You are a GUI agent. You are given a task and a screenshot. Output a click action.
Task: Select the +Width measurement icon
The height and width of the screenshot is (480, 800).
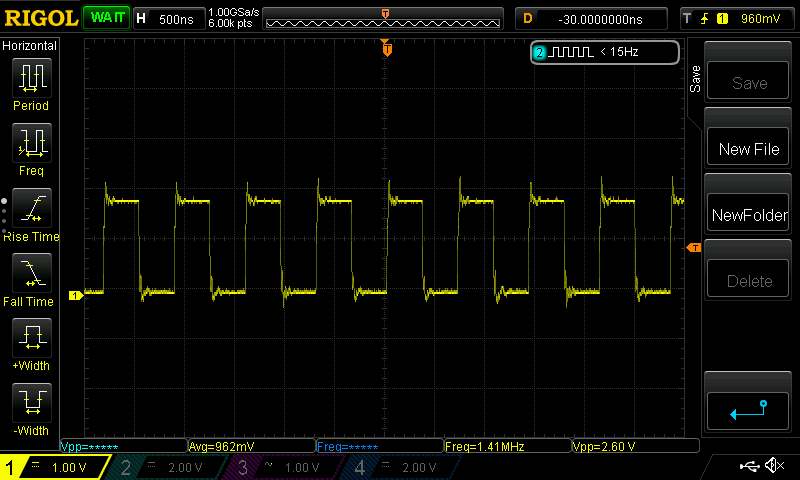(x=32, y=338)
